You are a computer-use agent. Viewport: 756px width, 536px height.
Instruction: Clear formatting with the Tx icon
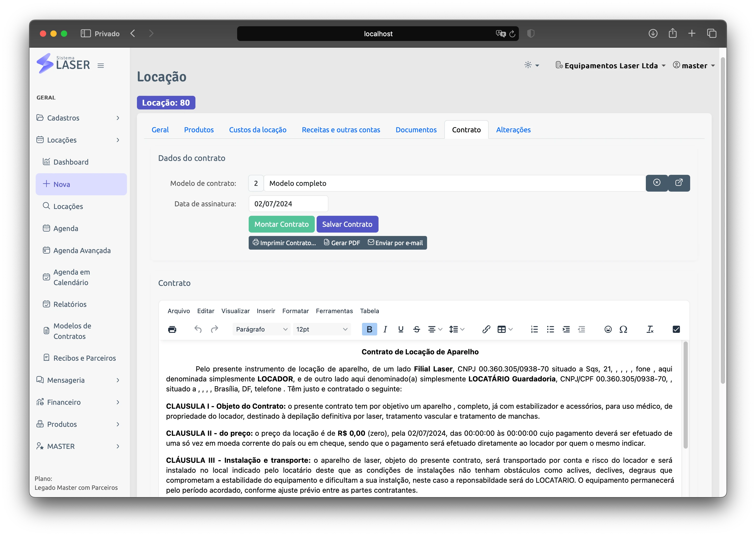(650, 329)
